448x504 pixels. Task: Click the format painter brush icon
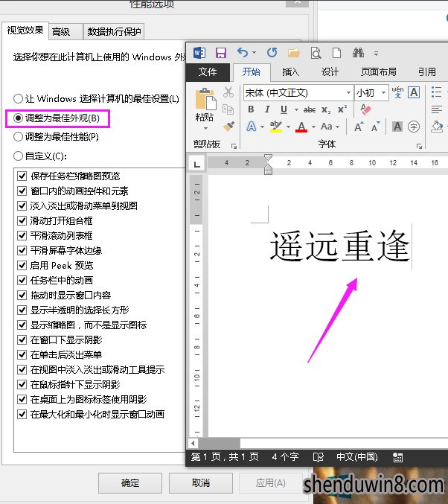(228, 127)
